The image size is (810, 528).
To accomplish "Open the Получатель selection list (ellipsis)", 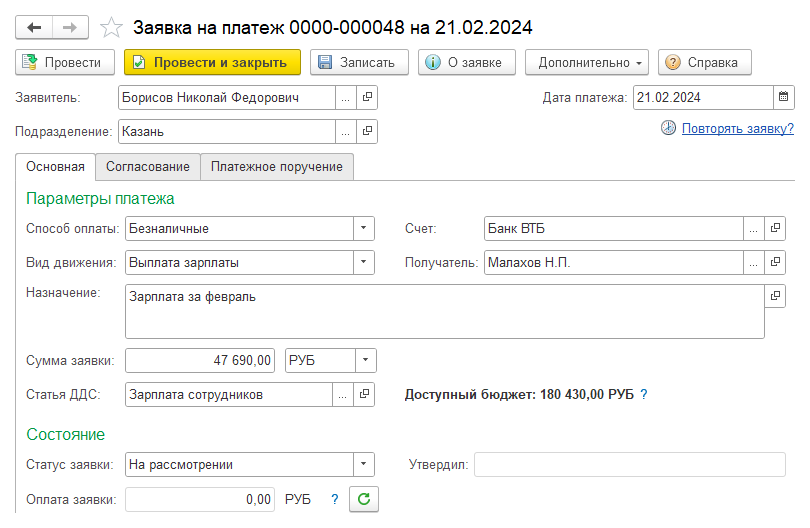I will [x=754, y=262].
